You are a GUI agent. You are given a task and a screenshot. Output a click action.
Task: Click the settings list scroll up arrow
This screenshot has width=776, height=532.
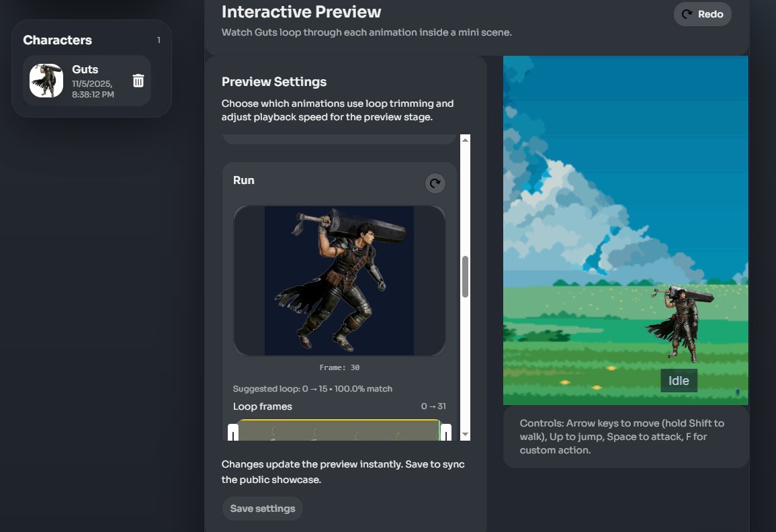click(465, 140)
